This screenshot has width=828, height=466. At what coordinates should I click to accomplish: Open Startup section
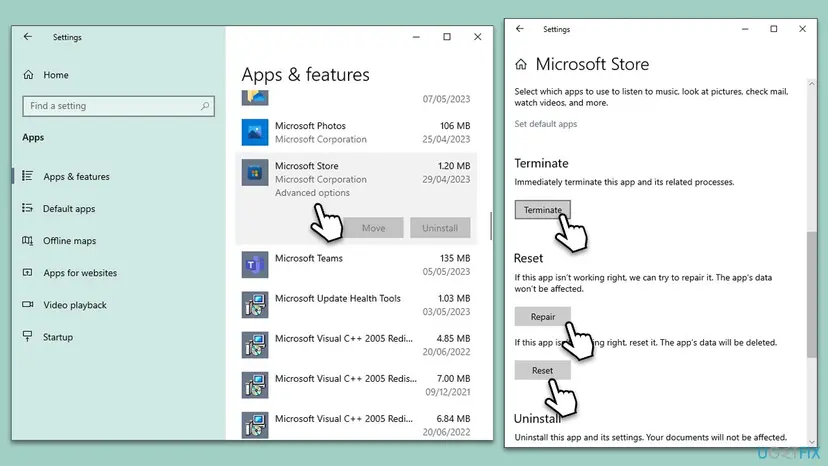58,337
